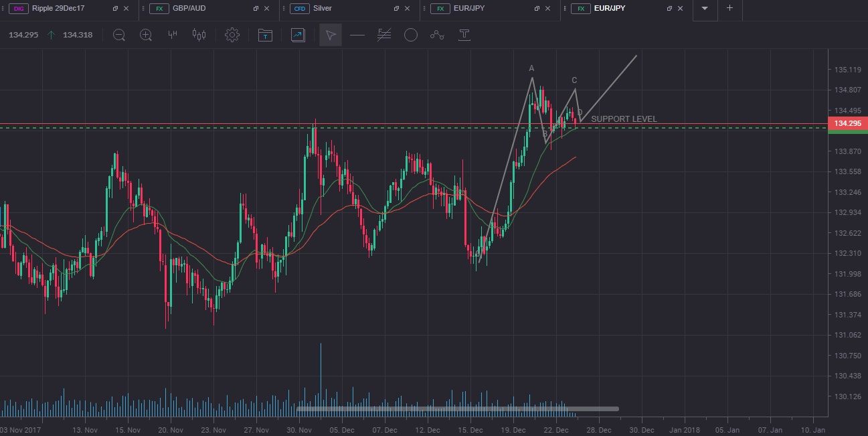The image size is (868, 436).
Task: Zoom out the chart with the minus magnifier
Action: (x=119, y=35)
